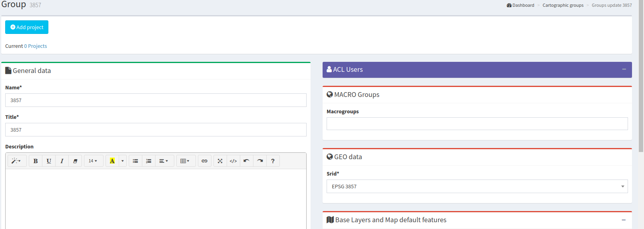The height and width of the screenshot is (229, 644).
Task: Click the 'Groups update 3857' breadcrumb text
Action: (x=612, y=5)
